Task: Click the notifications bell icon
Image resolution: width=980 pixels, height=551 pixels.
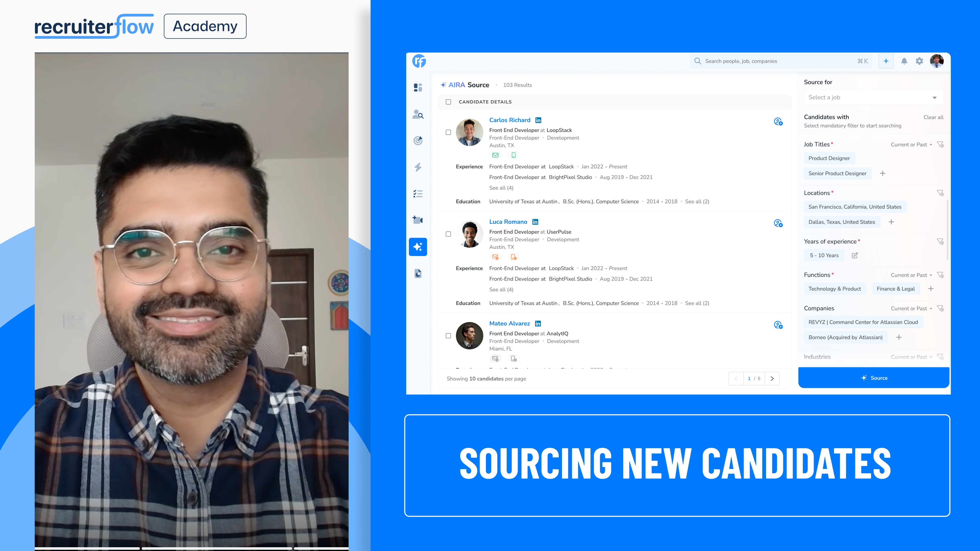Action: [x=904, y=61]
